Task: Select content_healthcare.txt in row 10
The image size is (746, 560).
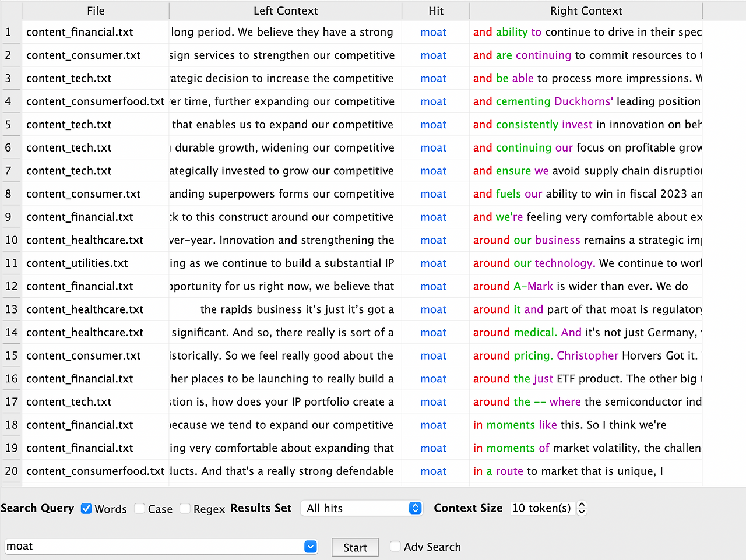Action: [x=85, y=241]
